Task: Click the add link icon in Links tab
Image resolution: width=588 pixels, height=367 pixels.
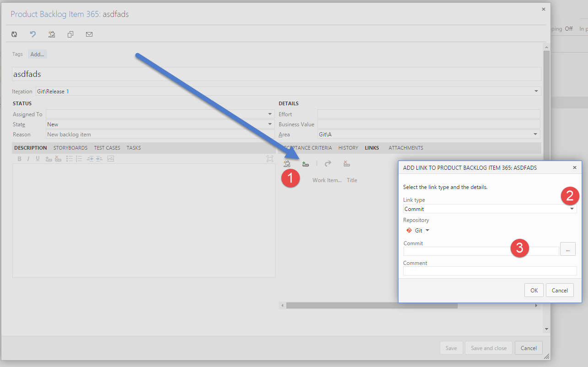Action: [x=306, y=164]
